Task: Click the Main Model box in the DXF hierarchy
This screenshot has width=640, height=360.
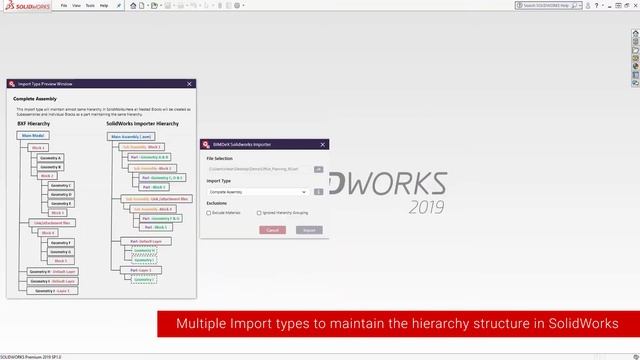Action: tap(33, 136)
